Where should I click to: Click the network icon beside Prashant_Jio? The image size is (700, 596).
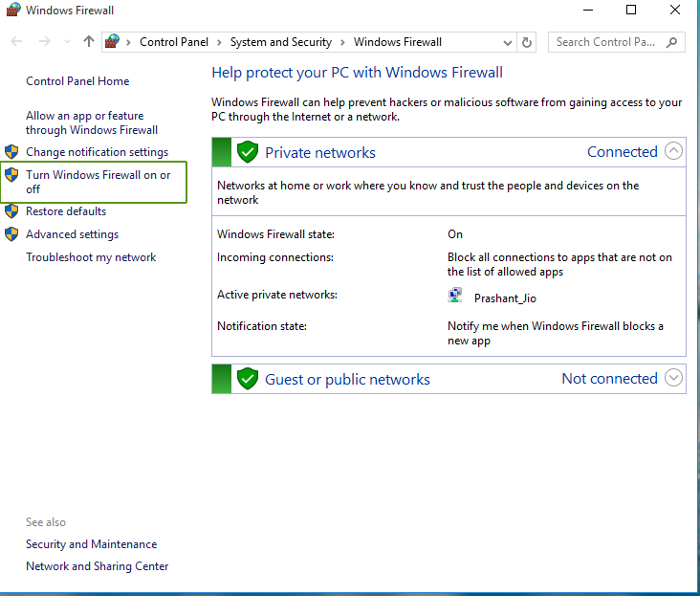pos(455,296)
